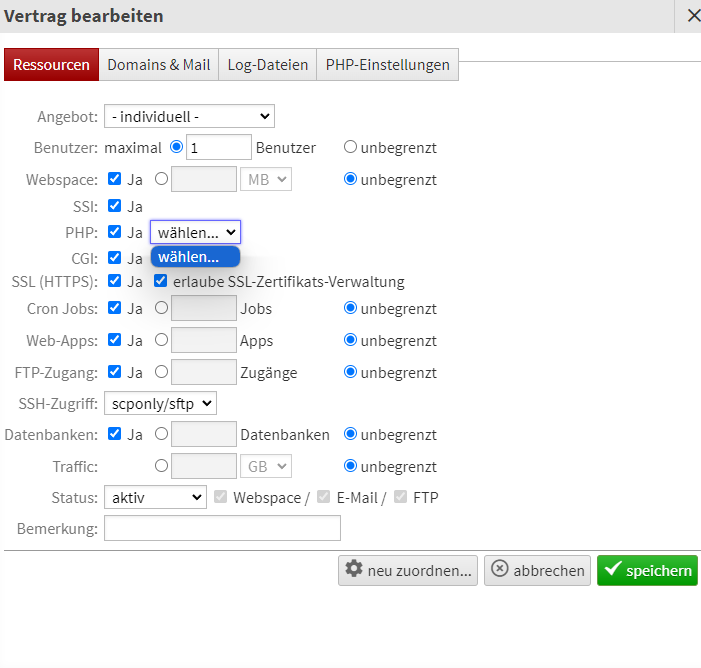Click the abbrechen button
Viewport: 701px width, 668px height.
[537, 570]
